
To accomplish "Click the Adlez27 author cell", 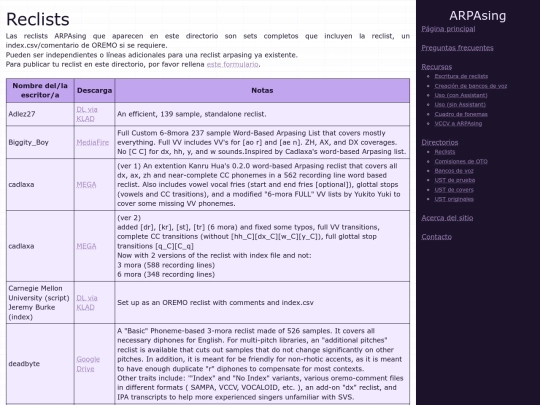I will (x=40, y=114).
